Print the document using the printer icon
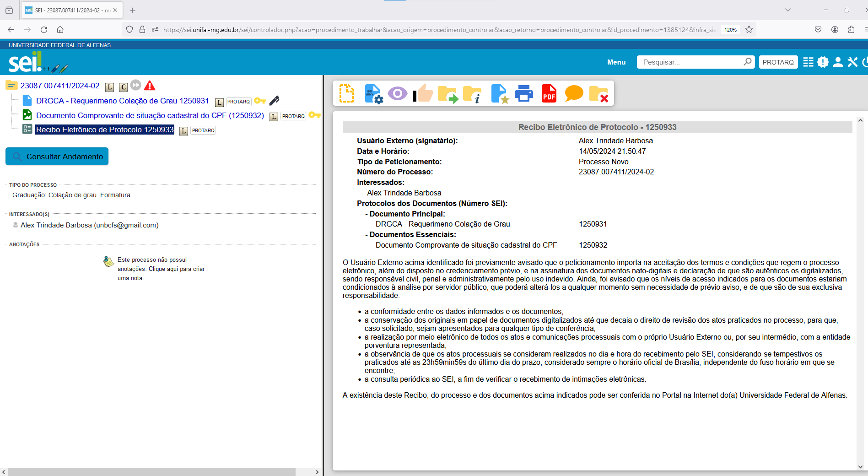Screen dimensions: 868x476 524,93
